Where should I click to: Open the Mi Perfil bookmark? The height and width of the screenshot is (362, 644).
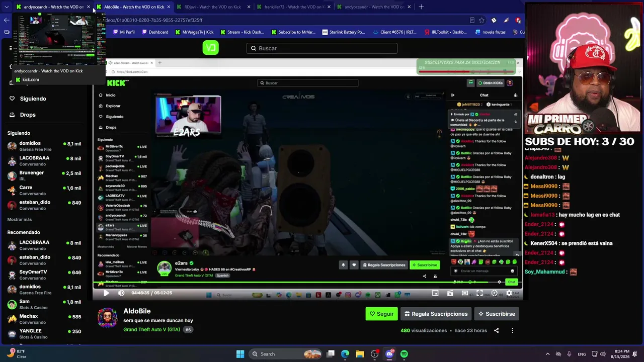click(x=123, y=32)
